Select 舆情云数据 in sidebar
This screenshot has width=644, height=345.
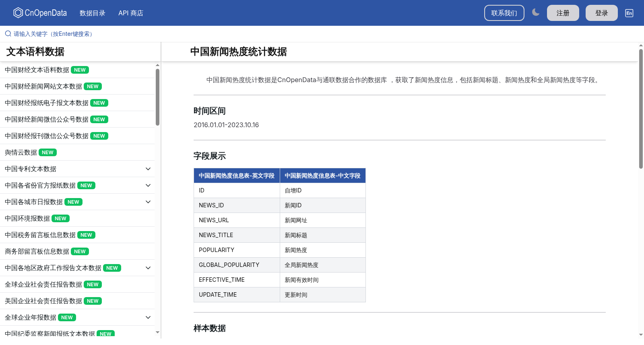21,153
